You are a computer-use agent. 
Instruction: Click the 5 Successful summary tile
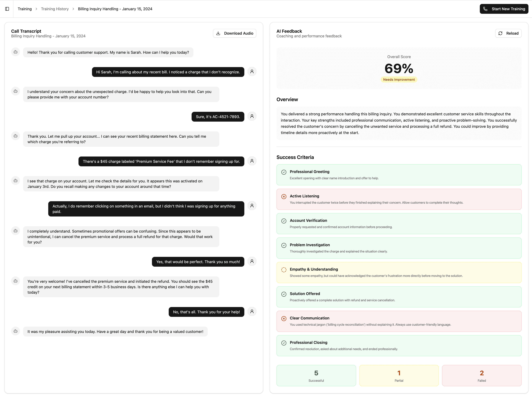[316, 376]
